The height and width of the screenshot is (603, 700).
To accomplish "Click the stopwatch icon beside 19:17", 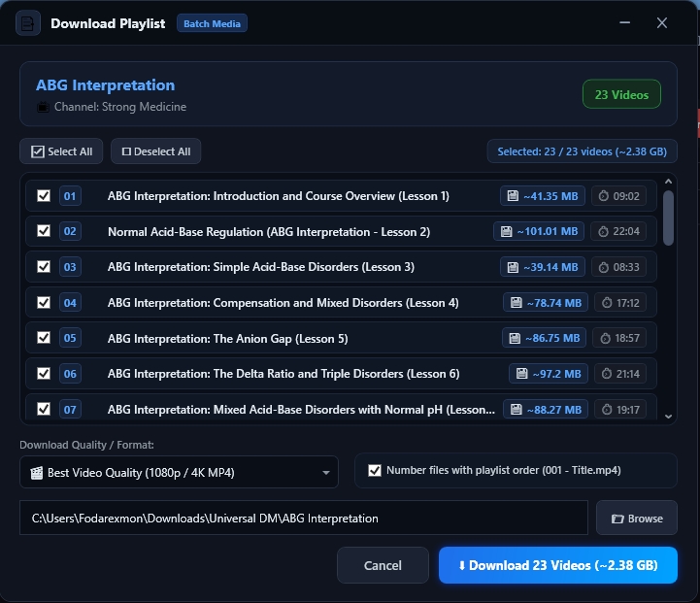I will coord(607,410).
